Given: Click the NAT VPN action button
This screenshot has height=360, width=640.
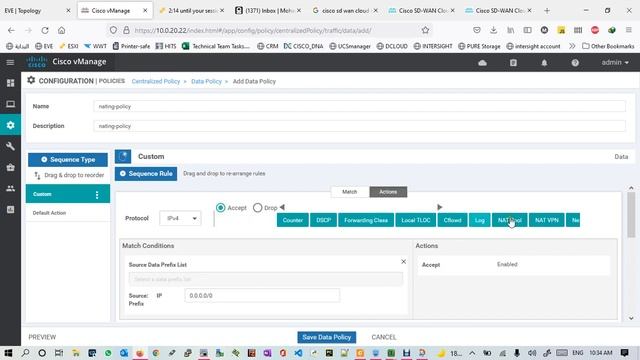Looking at the screenshot, I should [x=547, y=220].
